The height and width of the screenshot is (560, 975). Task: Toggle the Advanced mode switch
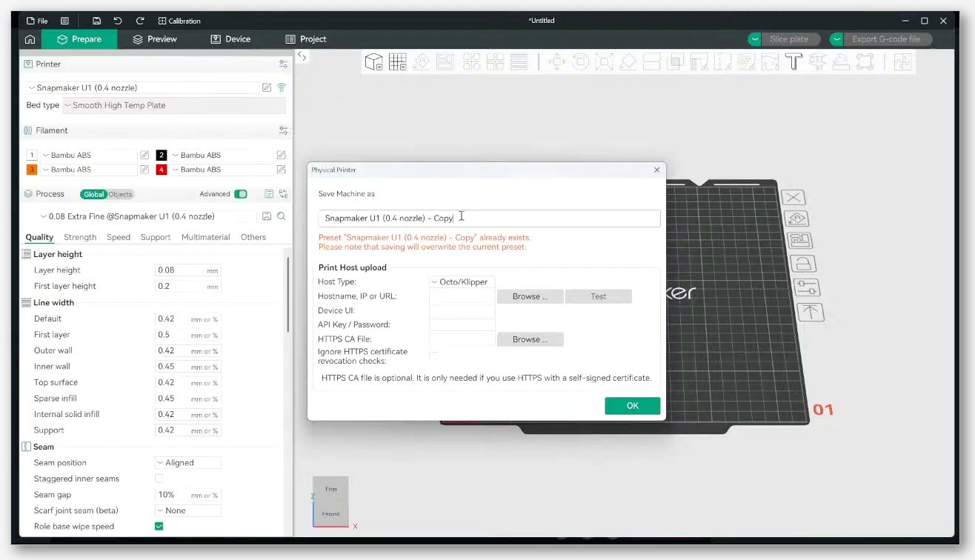241,194
